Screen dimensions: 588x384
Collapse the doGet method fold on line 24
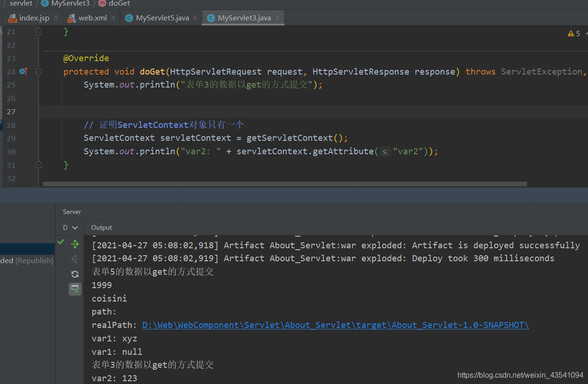[39, 72]
